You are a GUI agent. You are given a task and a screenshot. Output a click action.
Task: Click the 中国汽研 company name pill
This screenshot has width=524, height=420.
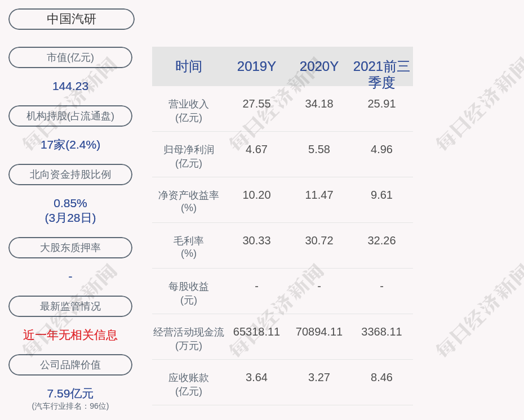click(72, 19)
